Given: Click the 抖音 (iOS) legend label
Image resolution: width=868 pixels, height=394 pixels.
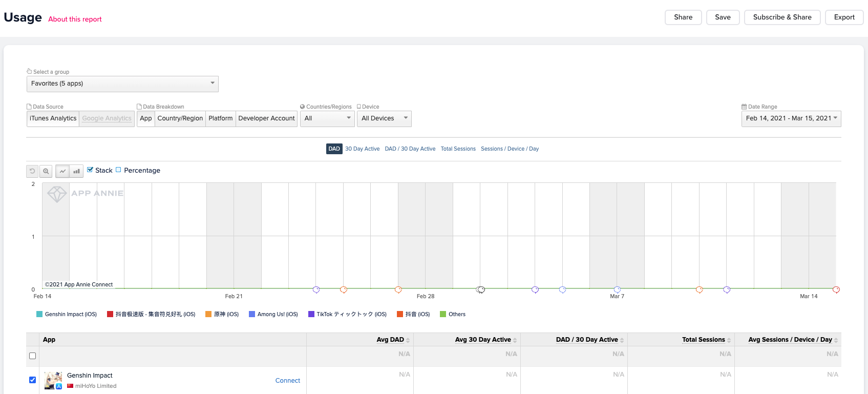Looking at the screenshot, I should tap(418, 315).
